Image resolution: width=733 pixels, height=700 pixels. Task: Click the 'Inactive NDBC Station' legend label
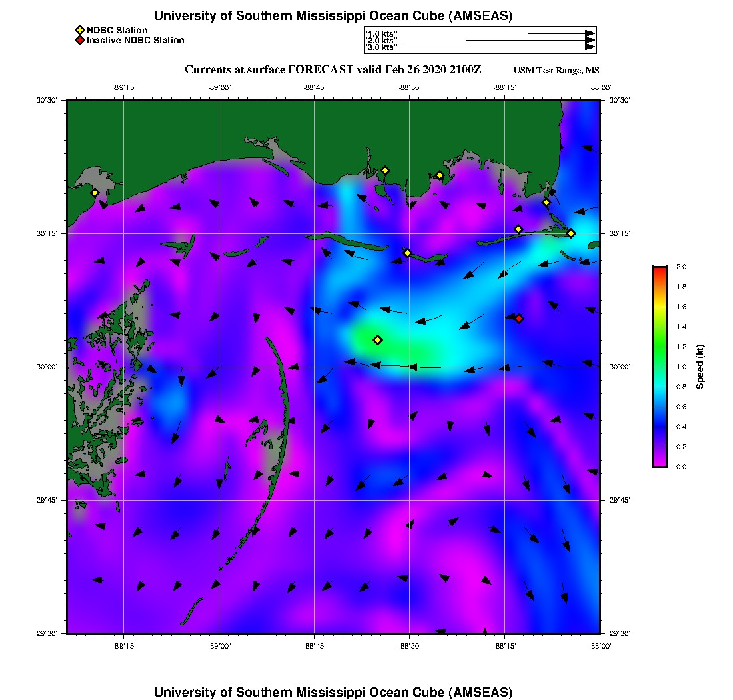(135, 40)
